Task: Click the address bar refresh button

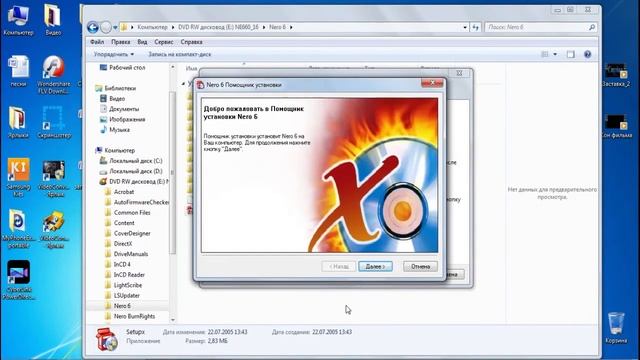Action: coord(476,27)
